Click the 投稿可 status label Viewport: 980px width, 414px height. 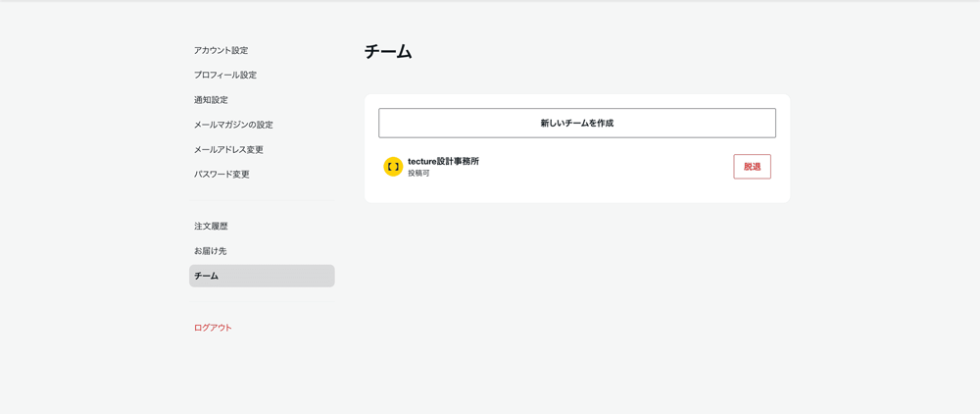coord(418,174)
